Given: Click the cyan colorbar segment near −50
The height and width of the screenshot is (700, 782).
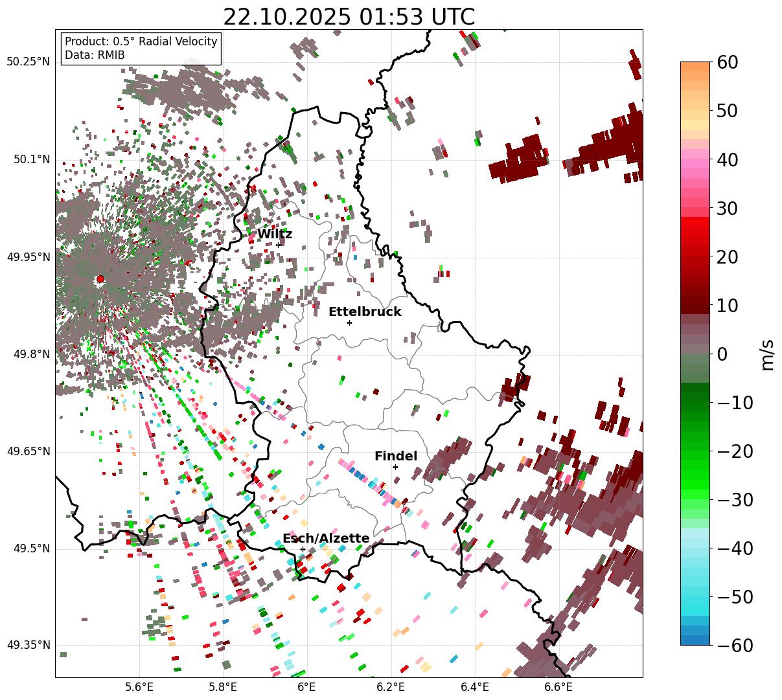Looking at the screenshot, I should [695, 601].
